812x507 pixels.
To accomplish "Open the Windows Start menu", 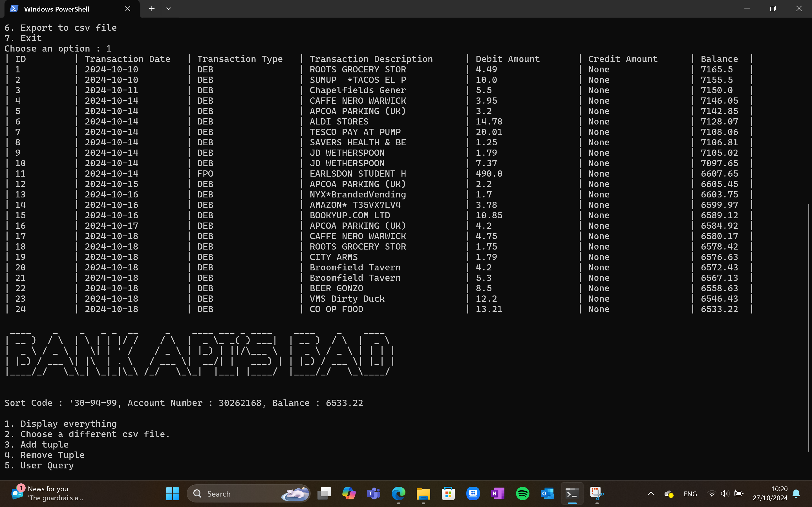I will [173, 493].
